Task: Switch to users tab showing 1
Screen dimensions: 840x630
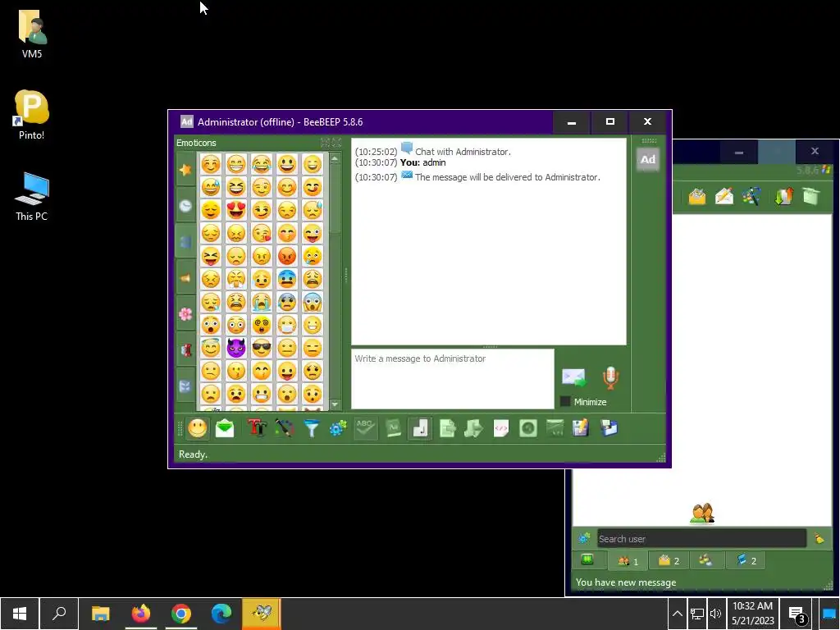Action: tap(628, 561)
